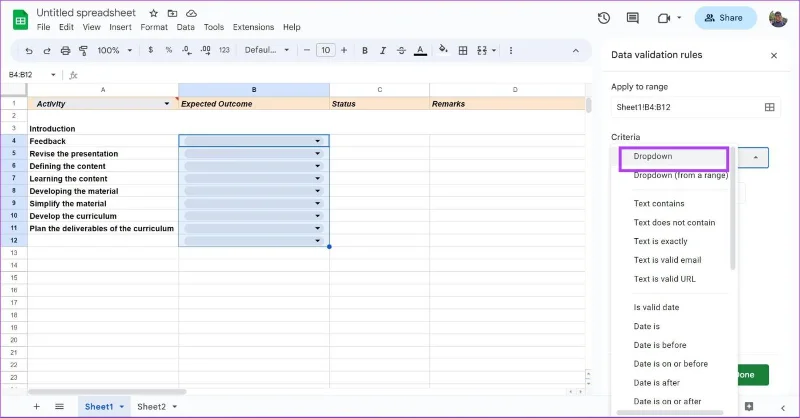Click the Move to folder icon
The width and height of the screenshot is (800, 418).
click(x=172, y=13)
